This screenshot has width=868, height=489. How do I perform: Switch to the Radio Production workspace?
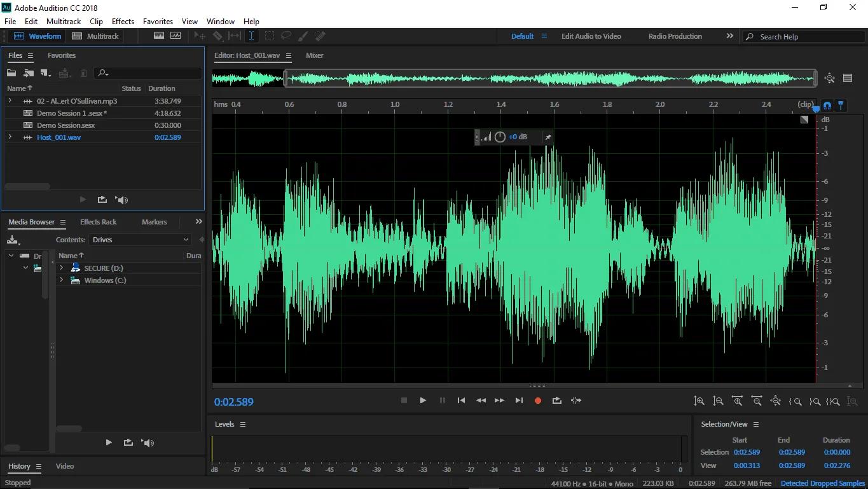point(675,36)
